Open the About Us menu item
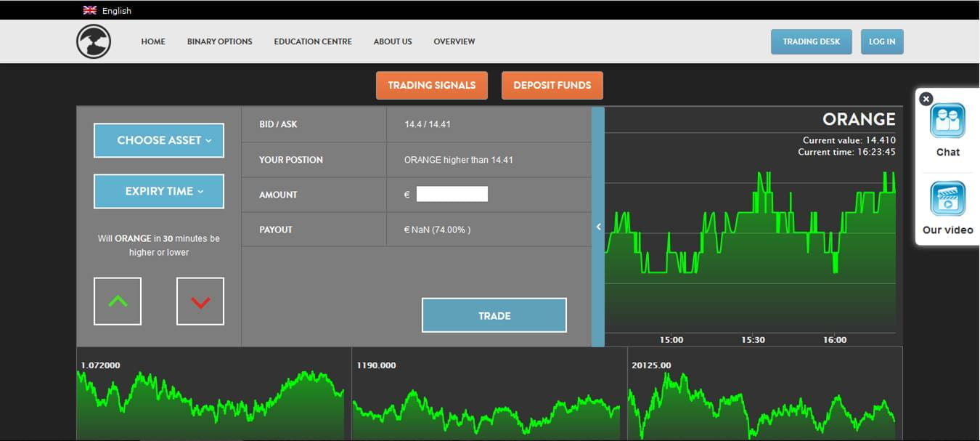This screenshot has height=441, width=980. tap(393, 41)
